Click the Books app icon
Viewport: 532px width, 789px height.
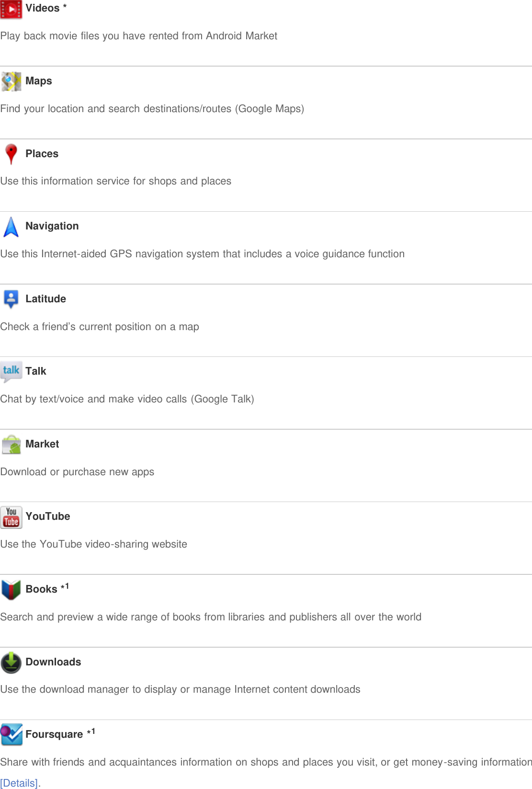tap(11, 590)
